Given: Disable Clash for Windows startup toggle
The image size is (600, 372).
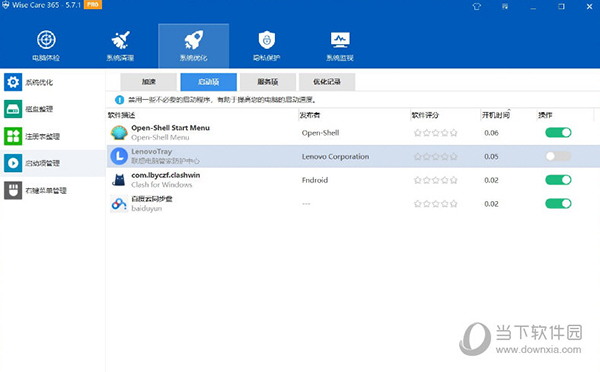Looking at the screenshot, I should click(558, 180).
